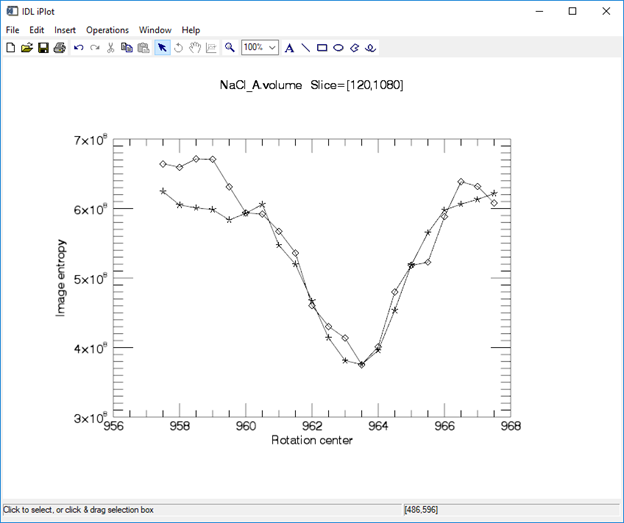This screenshot has height=523, width=624.
Task: Select the Oval annotation tool
Action: tap(338, 48)
